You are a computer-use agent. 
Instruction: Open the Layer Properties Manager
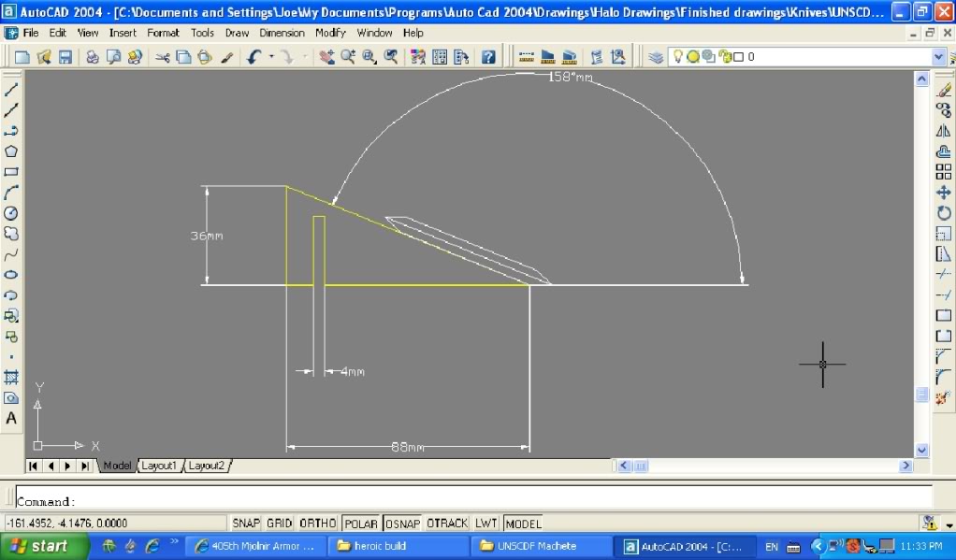pos(656,57)
